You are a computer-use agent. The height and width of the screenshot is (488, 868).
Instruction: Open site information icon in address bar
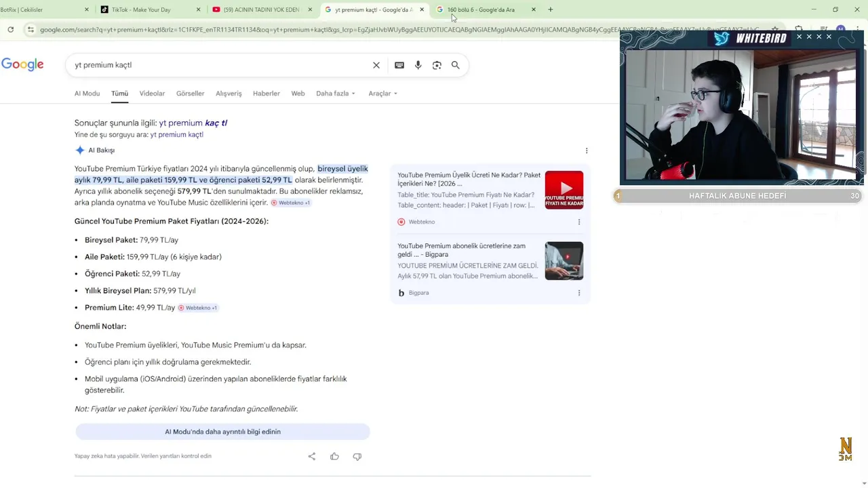31,29
